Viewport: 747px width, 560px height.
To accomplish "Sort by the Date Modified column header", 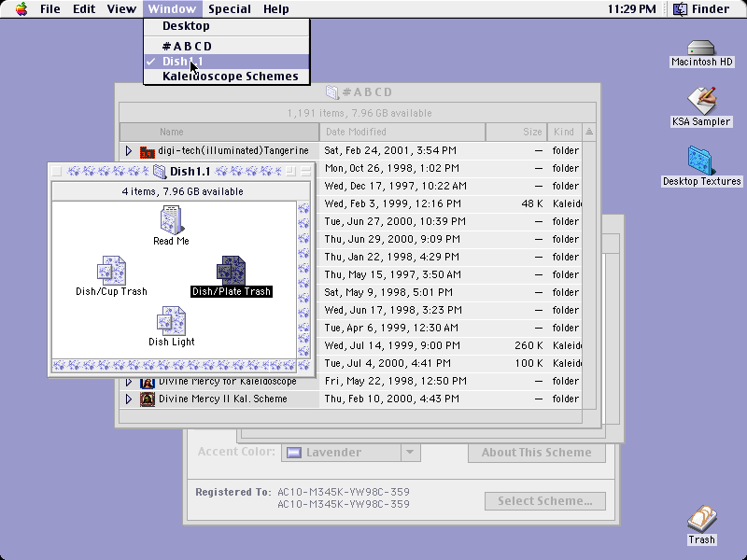I will 402,132.
